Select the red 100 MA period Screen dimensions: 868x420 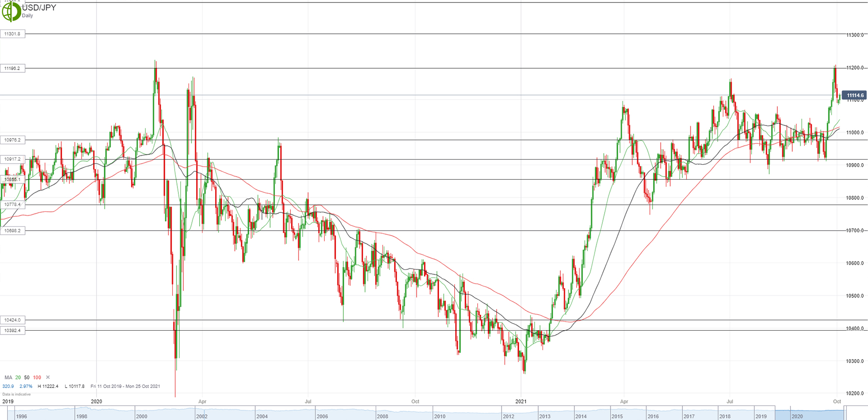coord(37,378)
